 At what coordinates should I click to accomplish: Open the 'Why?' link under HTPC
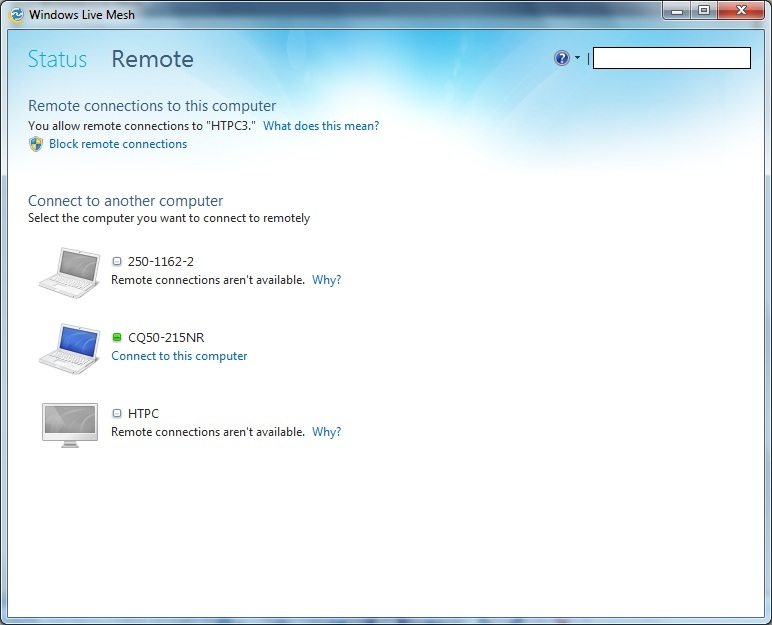click(326, 431)
